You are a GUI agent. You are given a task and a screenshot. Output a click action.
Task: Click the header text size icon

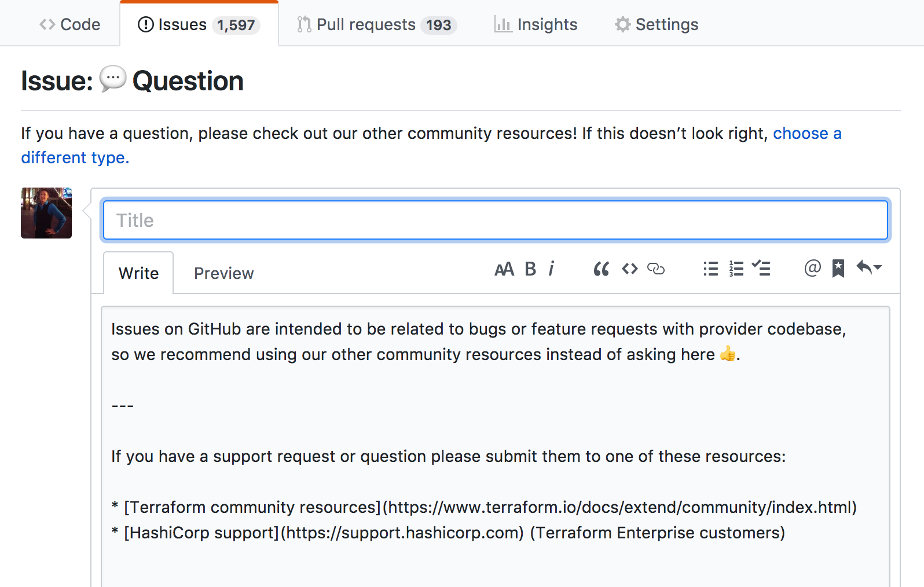(504, 269)
